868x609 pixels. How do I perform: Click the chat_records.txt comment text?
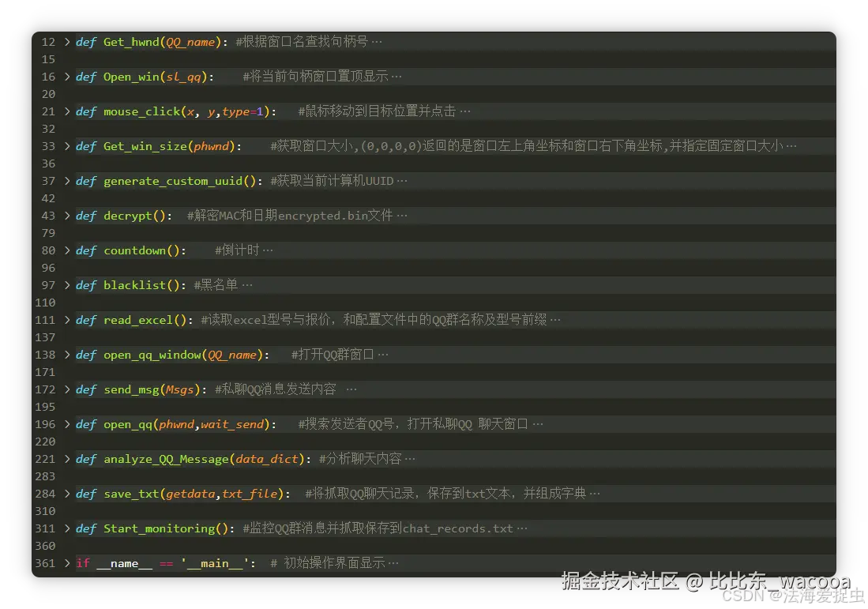(x=458, y=528)
